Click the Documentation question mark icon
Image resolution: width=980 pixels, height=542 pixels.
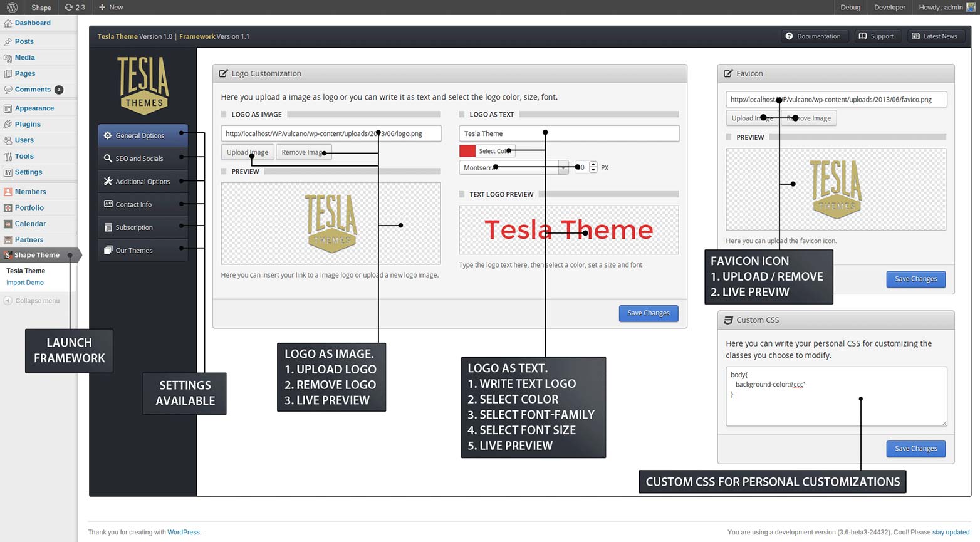click(x=789, y=36)
